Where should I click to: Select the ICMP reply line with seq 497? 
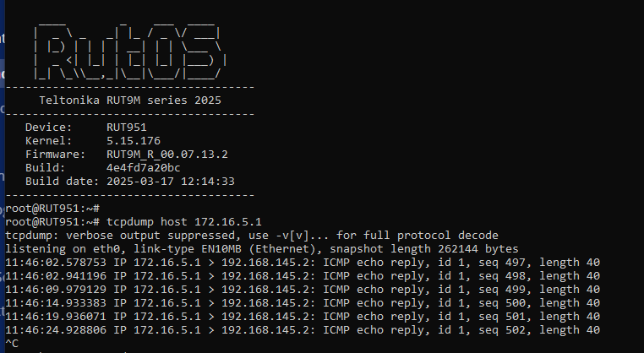point(303,263)
